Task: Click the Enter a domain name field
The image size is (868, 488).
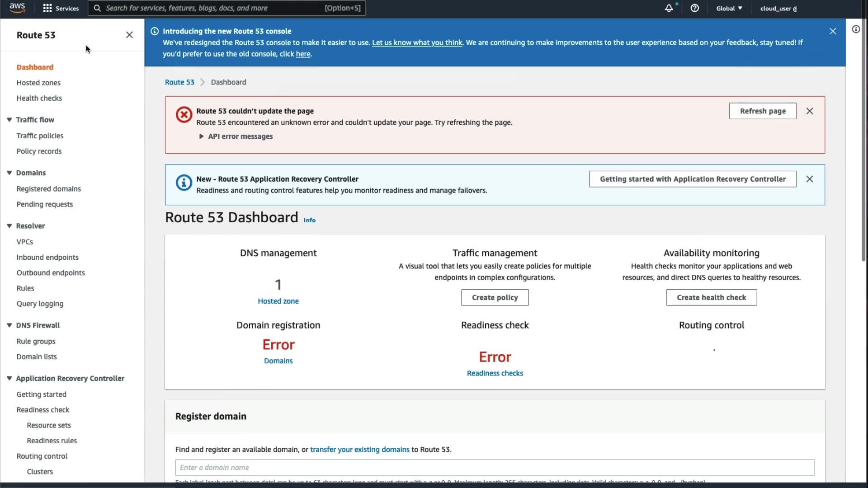Action: [495, 468]
